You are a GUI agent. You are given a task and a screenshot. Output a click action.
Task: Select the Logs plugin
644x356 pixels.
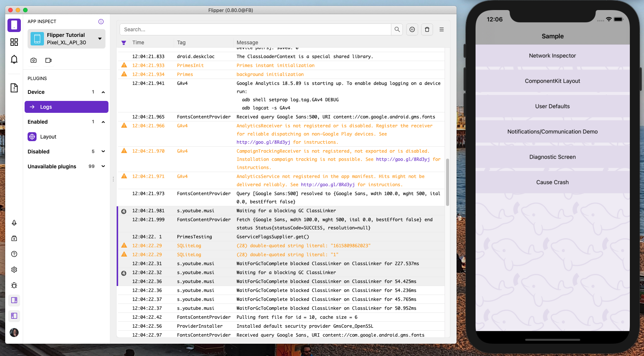click(66, 107)
